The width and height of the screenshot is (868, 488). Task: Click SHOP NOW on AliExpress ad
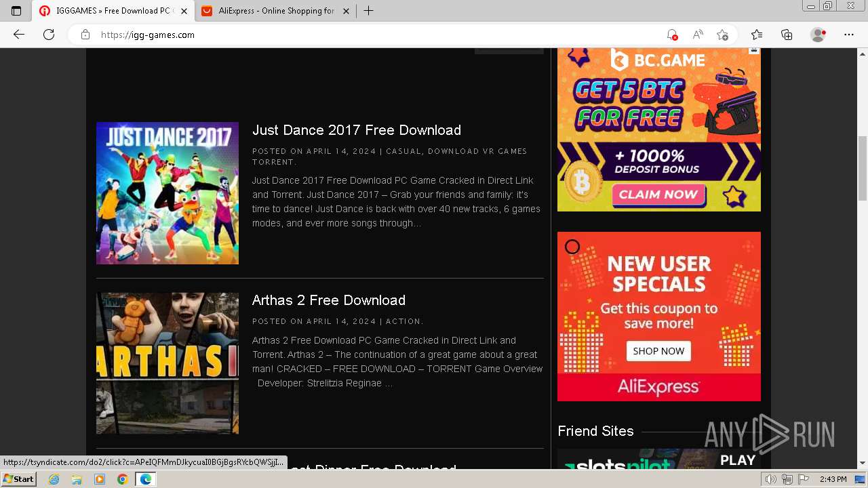coord(658,351)
